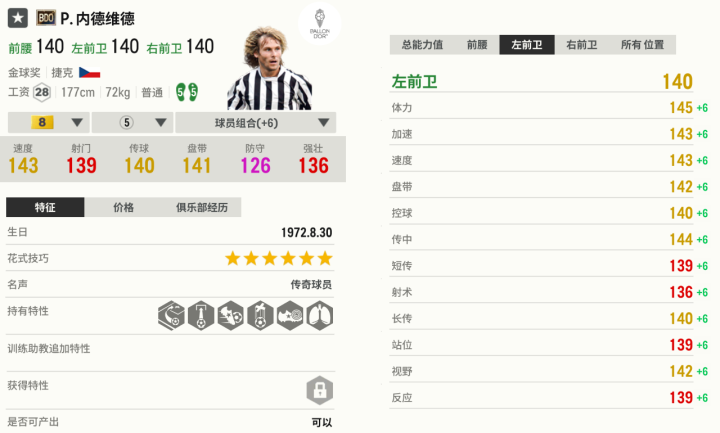The height and width of the screenshot is (433, 720).
Task: Click the 前腰 position tab
Action: coord(477,45)
